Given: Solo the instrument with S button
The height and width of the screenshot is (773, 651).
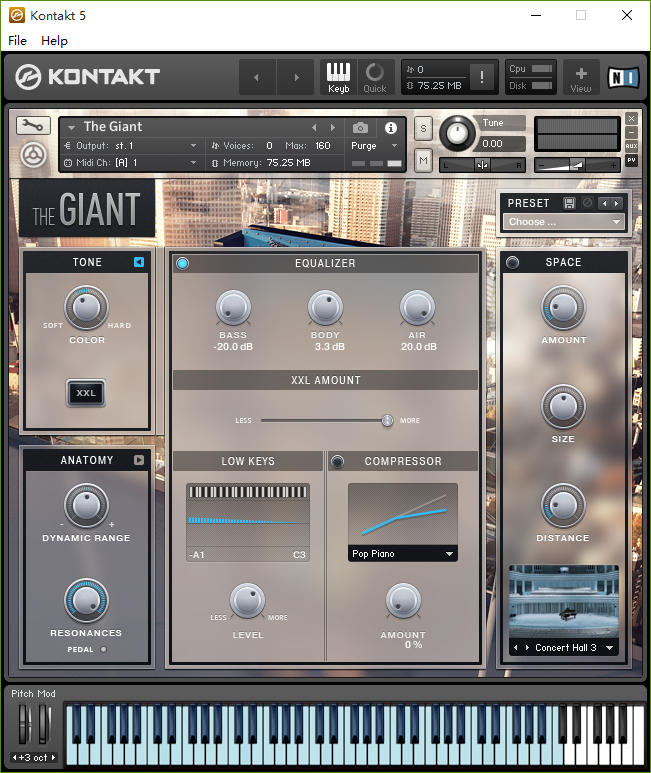Looking at the screenshot, I should tap(423, 129).
